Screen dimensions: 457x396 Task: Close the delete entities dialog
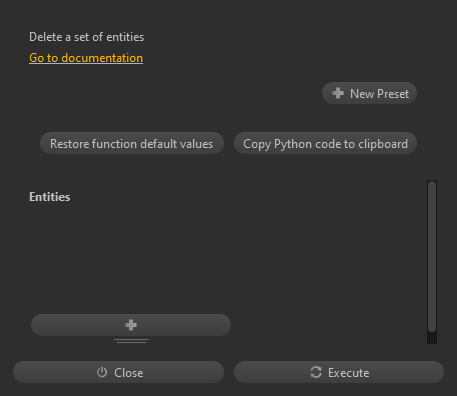pos(118,372)
